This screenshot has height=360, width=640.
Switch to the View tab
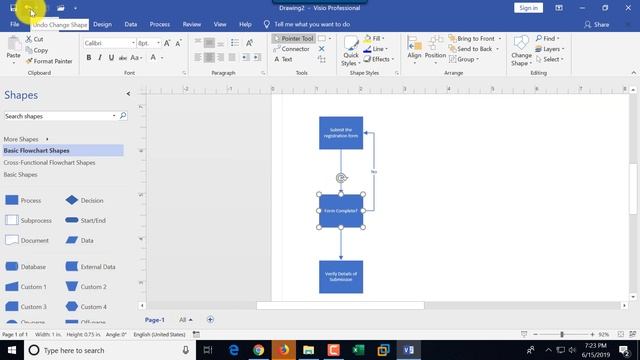pyautogui.click(x=220, y=24)
